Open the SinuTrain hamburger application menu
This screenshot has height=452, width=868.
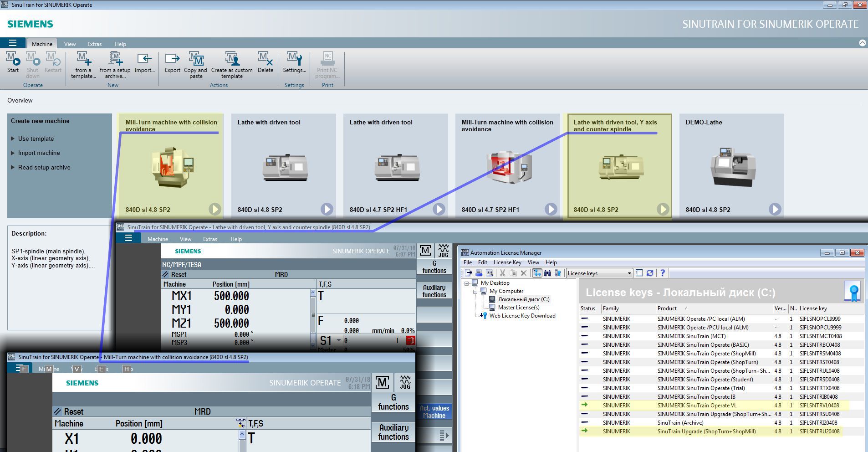tap(13, 43)
